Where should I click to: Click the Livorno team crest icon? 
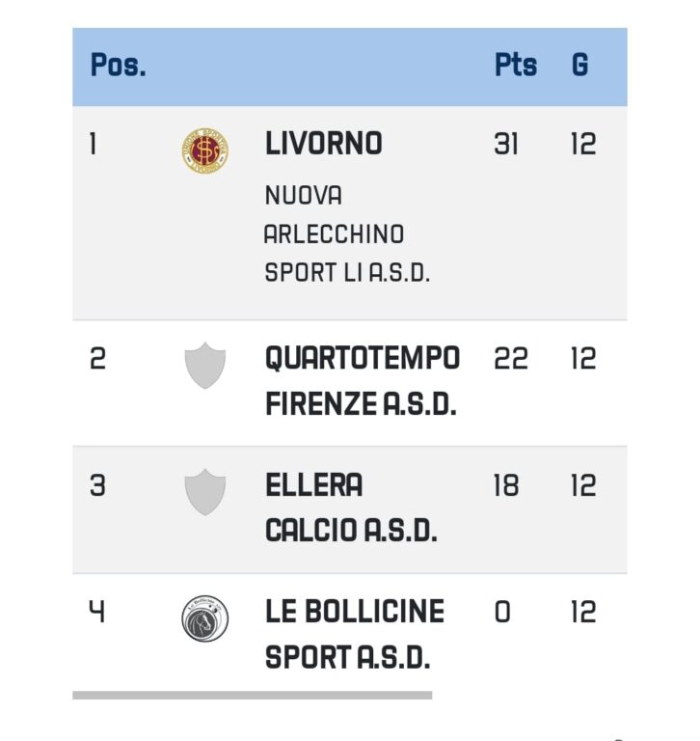[x=205, y=151]
